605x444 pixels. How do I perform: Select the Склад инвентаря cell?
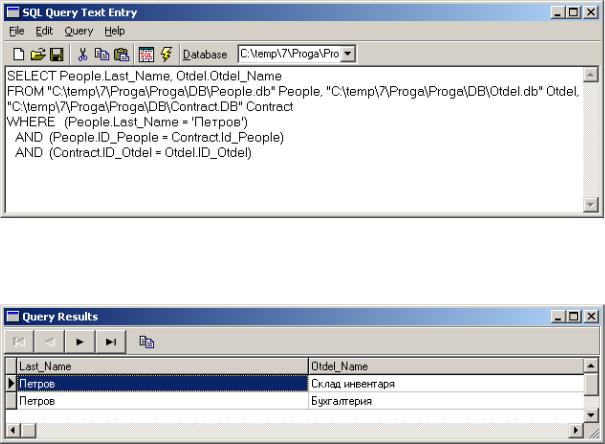tap(446, 383)
